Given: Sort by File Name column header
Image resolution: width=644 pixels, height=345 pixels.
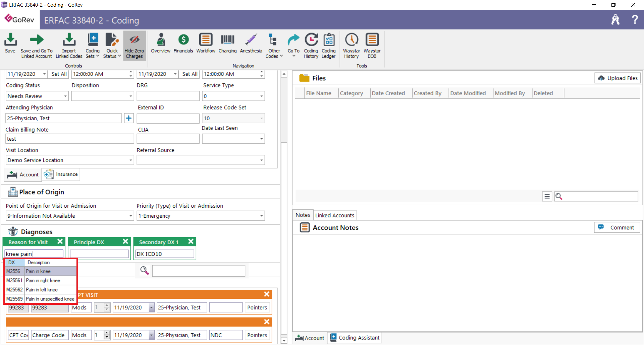Looking at the screenshot, I should (318, 93).
